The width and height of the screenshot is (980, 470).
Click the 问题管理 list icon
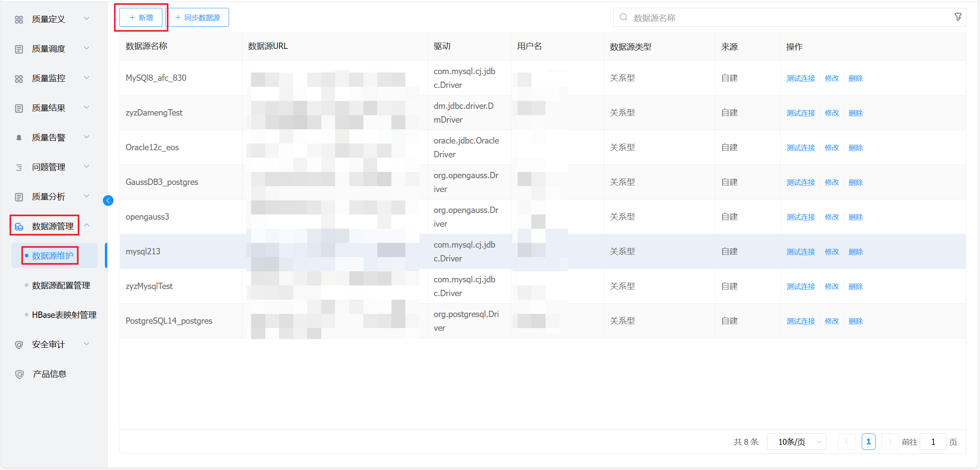(19, 167)
